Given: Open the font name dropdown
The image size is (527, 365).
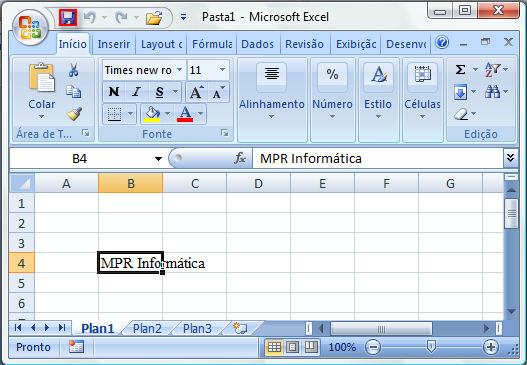Looking at the screenshot, I should (x=179, y=70).
